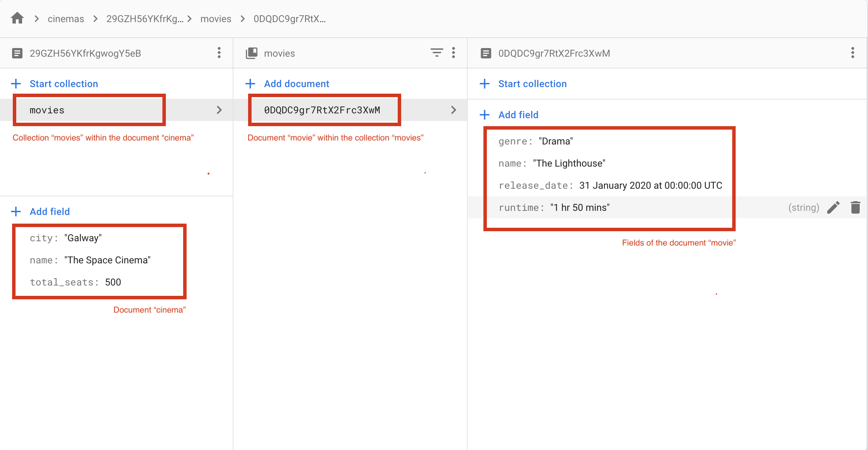Click Add document in movies panel
Screen dimensions: 868x450
pyautogui.click(x=296, y=84)
